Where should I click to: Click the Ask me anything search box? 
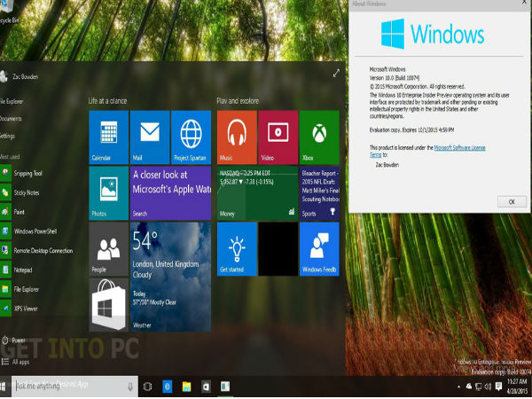(x=71, y=387)
